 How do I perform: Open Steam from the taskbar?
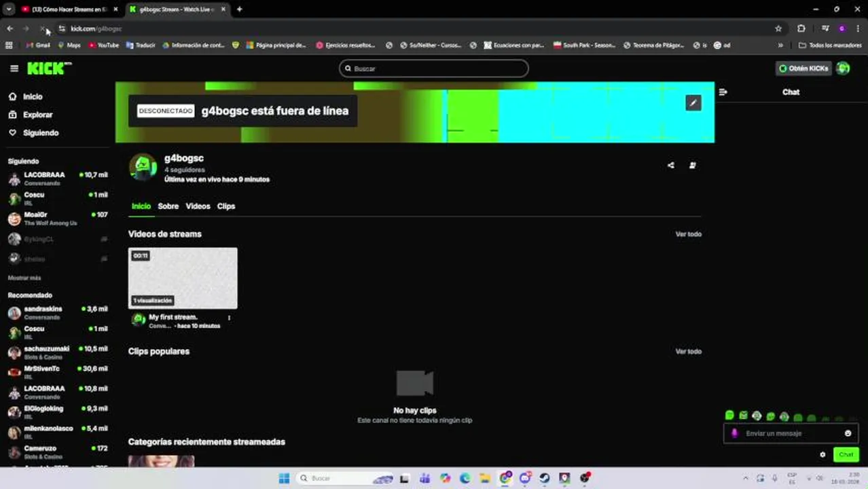click(545, 478)
